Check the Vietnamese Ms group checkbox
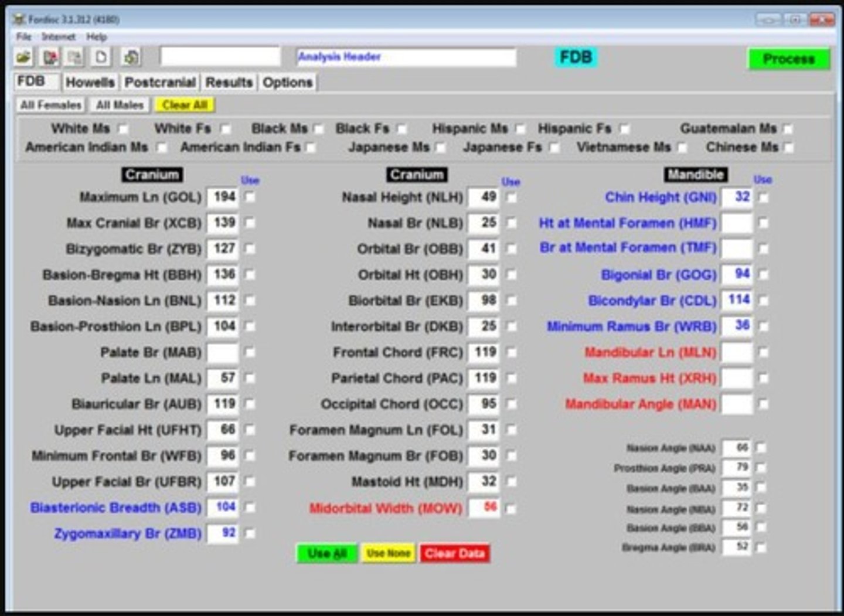The width and height of the screenshot is (844, 616). (x=682, y=148)
